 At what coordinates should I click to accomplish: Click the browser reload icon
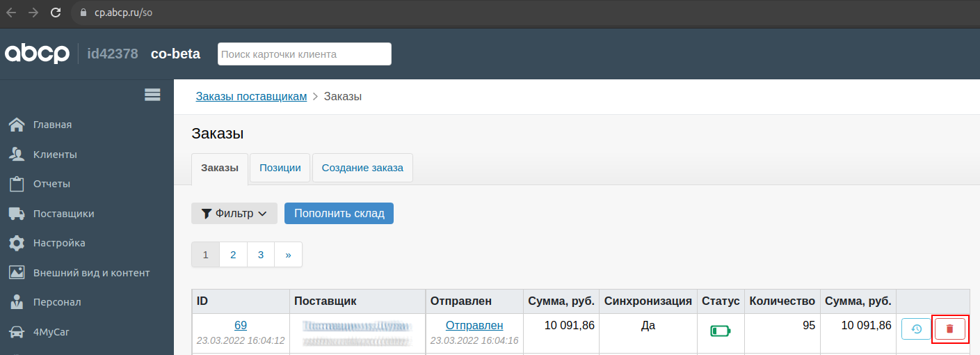56,13
